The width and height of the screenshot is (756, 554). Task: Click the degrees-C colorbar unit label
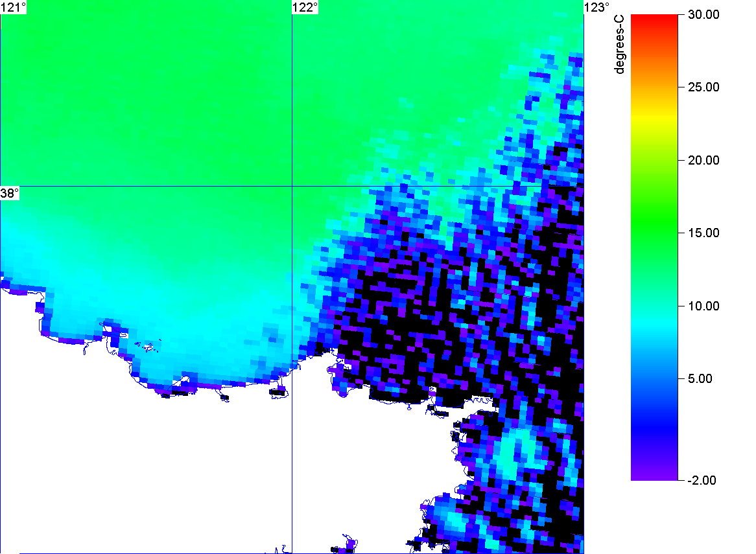pyautogui.click(x=619, y=44)
